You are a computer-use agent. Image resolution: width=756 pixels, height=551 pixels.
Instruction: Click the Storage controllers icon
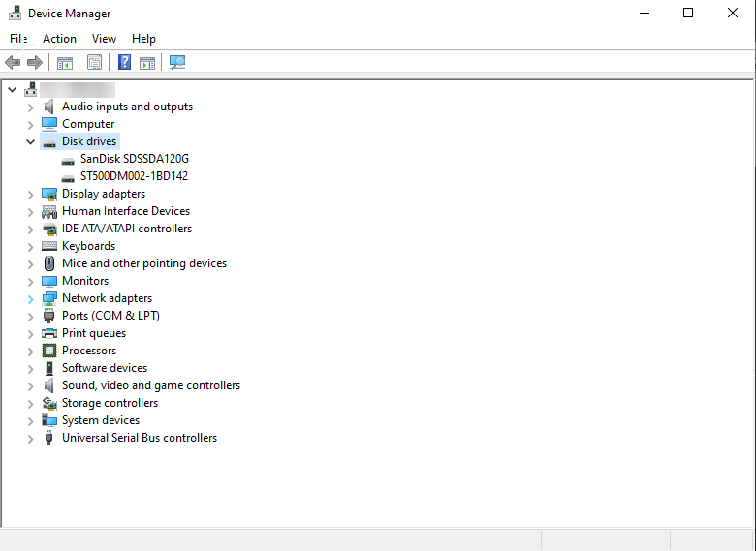(x=49, y=403)
